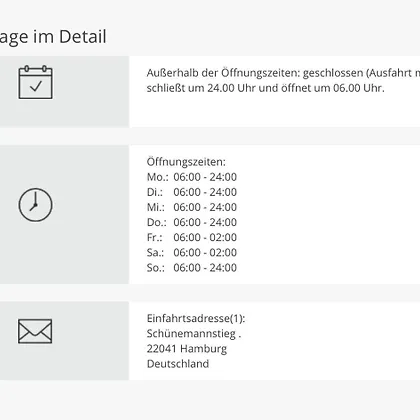Click the clock opening hours icon
Viewport: 420px width, 420px height.
(x=35, y=205)
